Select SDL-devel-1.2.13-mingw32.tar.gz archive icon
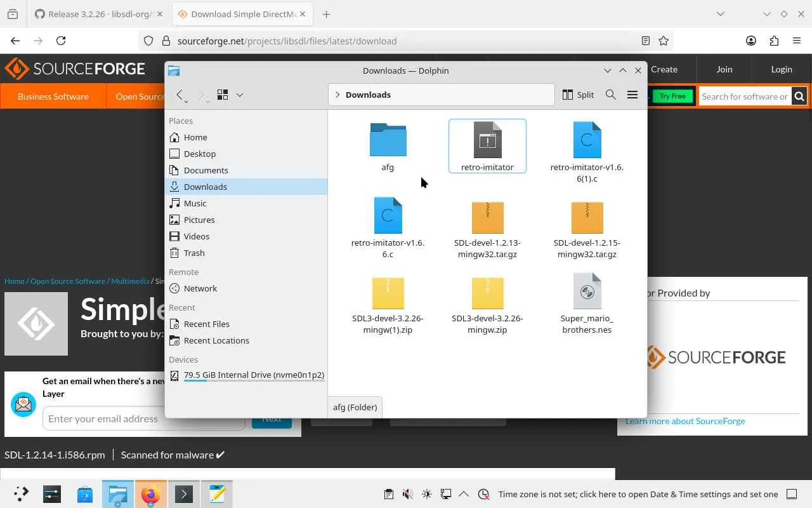The width and height of the screenshot is (812, 508). pyautogui.click(x=487, y=217)
